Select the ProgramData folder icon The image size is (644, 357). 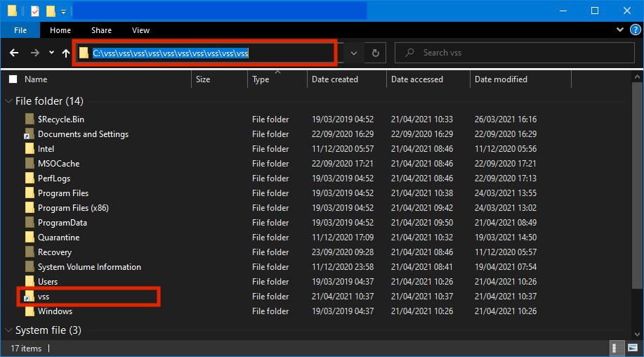tap(29, 223)
